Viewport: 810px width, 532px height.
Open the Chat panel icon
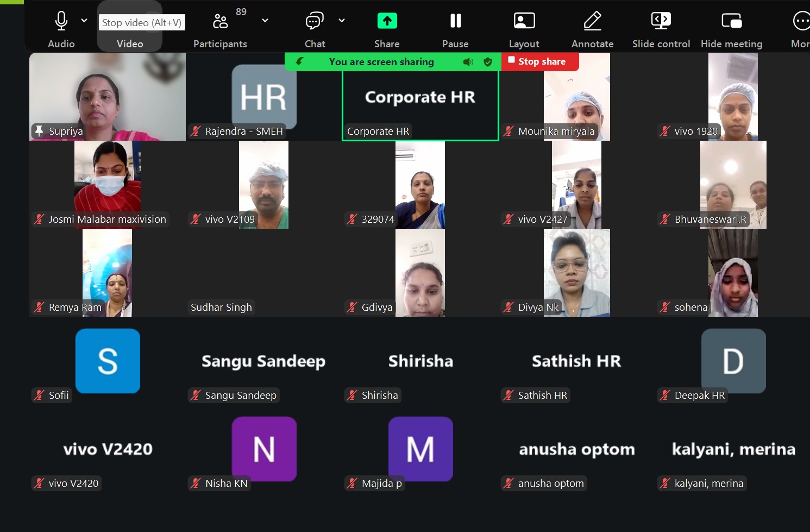pyautogui.click(x=314, y=21)
